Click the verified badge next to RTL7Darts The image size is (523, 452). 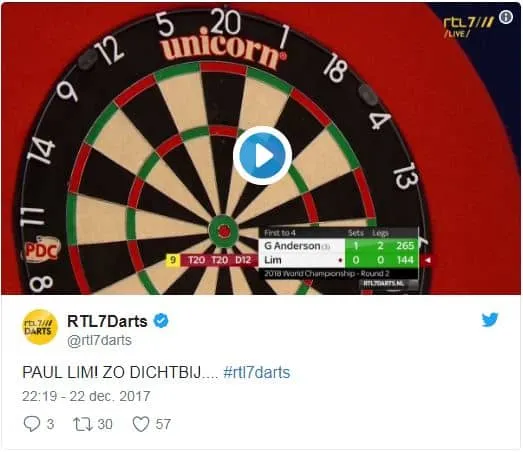pyautogui.click(x=161, y=321)
